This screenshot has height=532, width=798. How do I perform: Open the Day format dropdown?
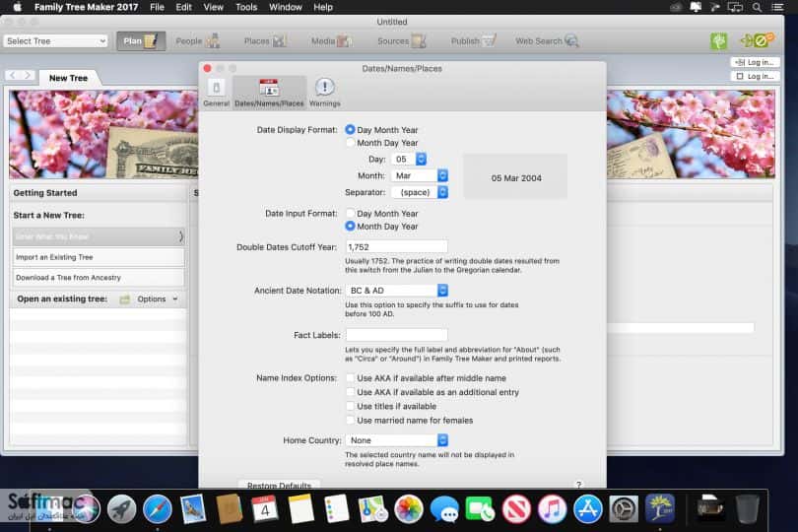coord(409,160)
